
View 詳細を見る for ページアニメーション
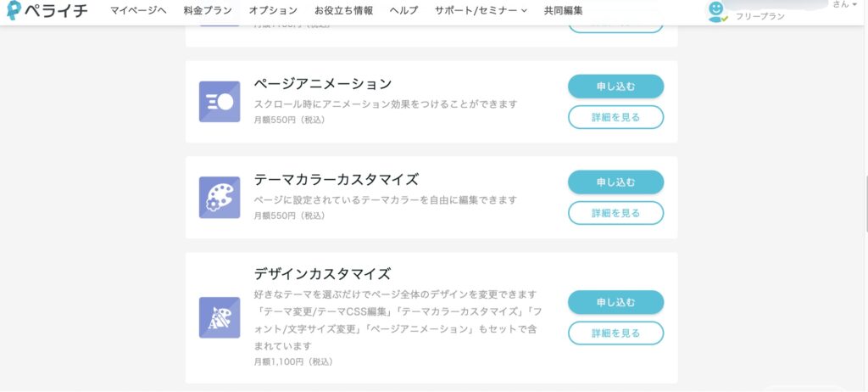(x=615, y=117)
